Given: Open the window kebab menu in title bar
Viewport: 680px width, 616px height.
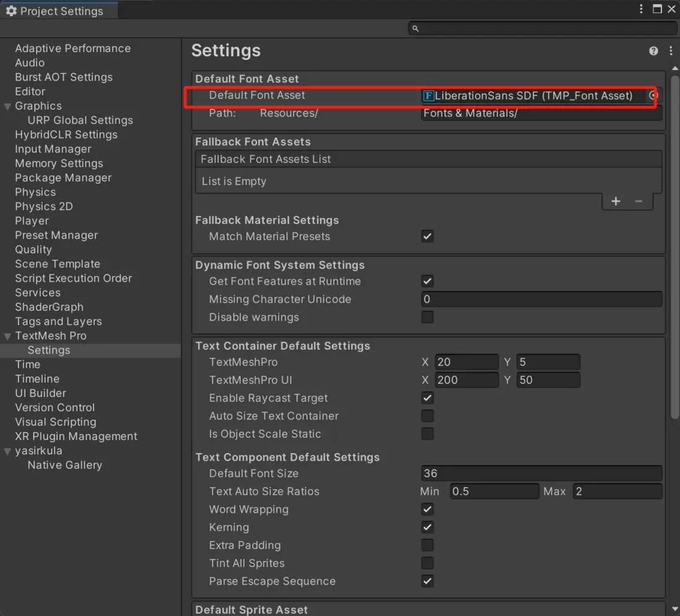Looking at the screenshot, I should coord(642,9).
